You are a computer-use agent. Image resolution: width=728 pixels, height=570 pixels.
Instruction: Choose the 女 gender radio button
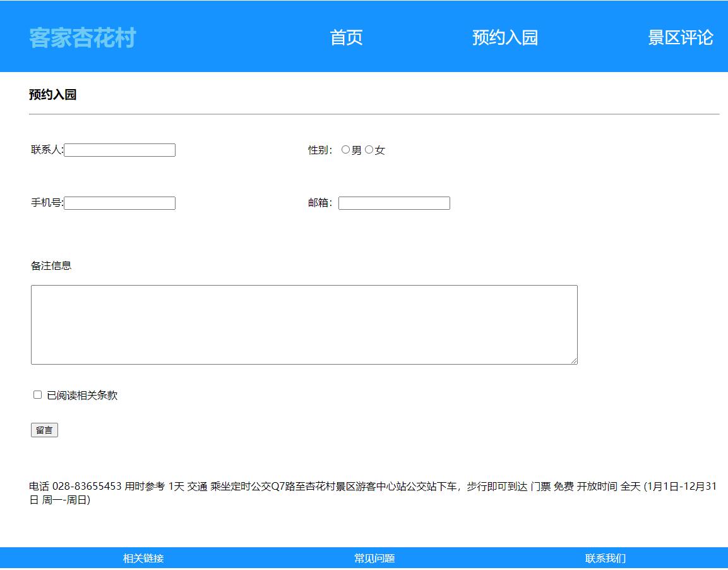[x=369, y=150]
